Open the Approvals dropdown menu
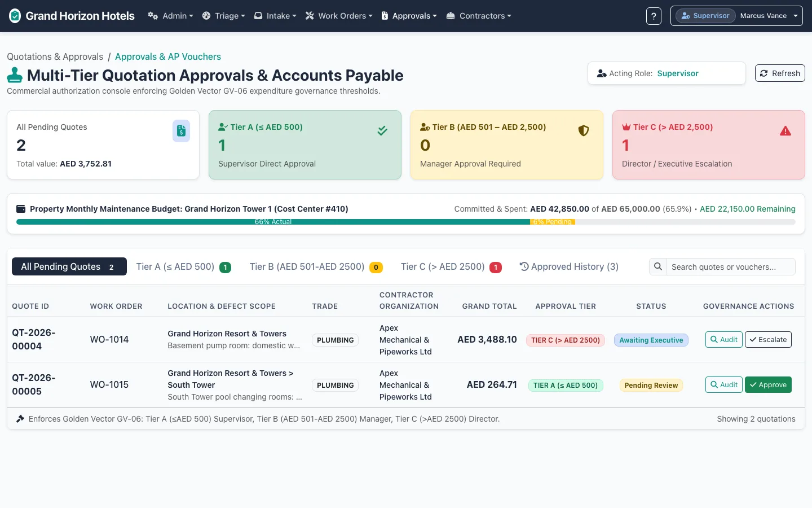 pyautogui.click(x=409, y=16)
